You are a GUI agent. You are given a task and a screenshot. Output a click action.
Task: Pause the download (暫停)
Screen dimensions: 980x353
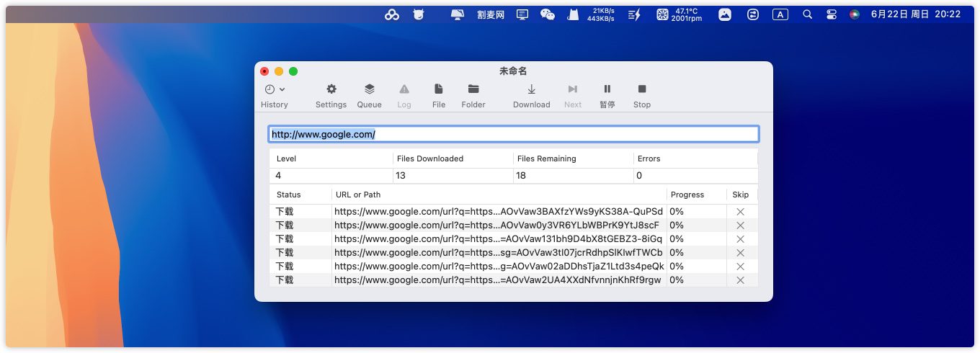(607, 89)
